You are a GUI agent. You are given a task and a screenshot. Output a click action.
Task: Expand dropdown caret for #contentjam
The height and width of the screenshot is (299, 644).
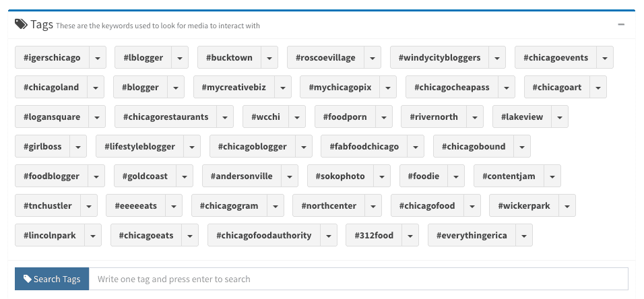point(552,176)
